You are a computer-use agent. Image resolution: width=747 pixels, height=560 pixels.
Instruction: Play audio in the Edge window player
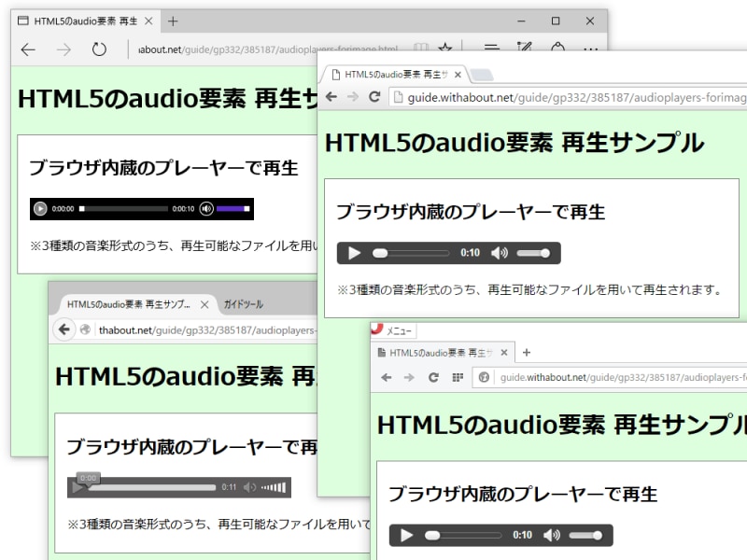(x=40, y=209)
